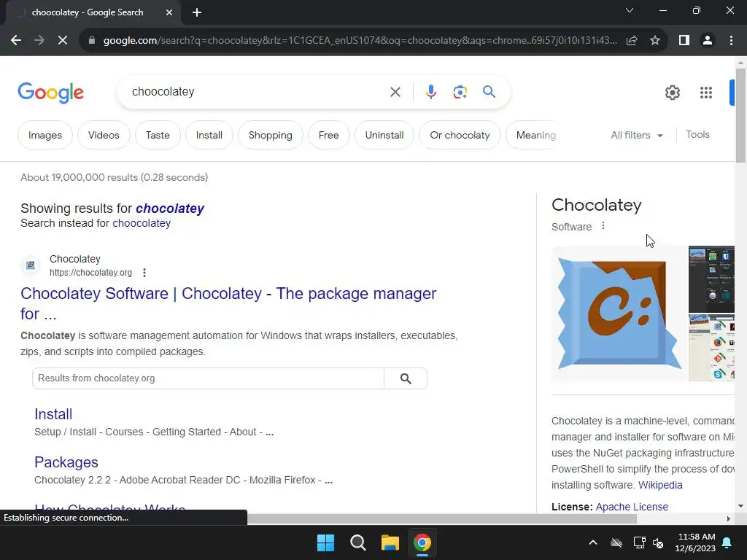This screenshot has height=560, width=747.
Task: Click chocolatey.org URL text
Action: click(90, 273)
